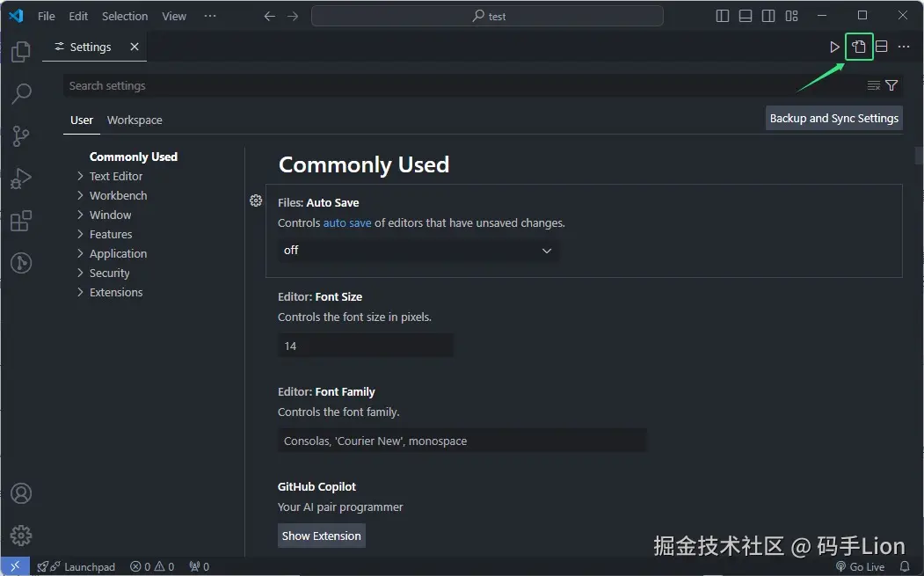Close the Settings tab
The height and width of the screenshot is (576, 924).
pyautogui.click(x=135, y=47)
